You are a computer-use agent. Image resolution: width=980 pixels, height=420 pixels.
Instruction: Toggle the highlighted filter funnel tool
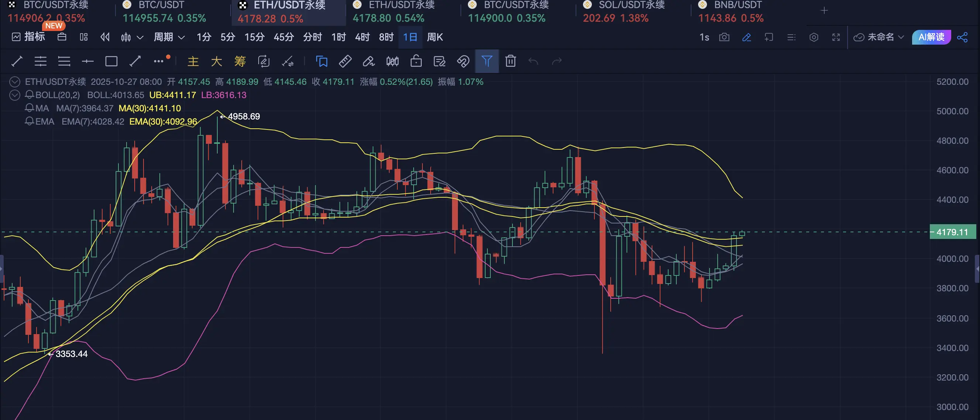click(487, 61)
